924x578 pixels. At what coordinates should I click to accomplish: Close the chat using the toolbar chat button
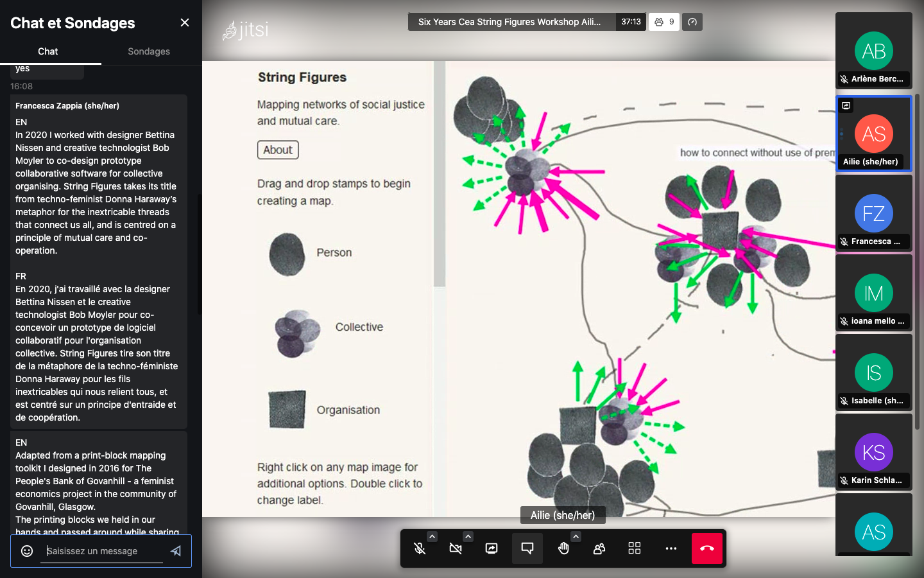pos(527,548)
